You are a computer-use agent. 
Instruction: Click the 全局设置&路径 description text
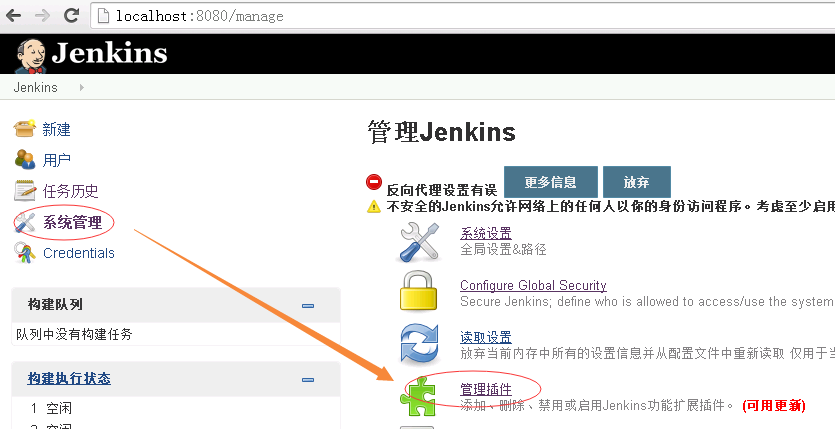pyautogui.click(x=503, y=249)
